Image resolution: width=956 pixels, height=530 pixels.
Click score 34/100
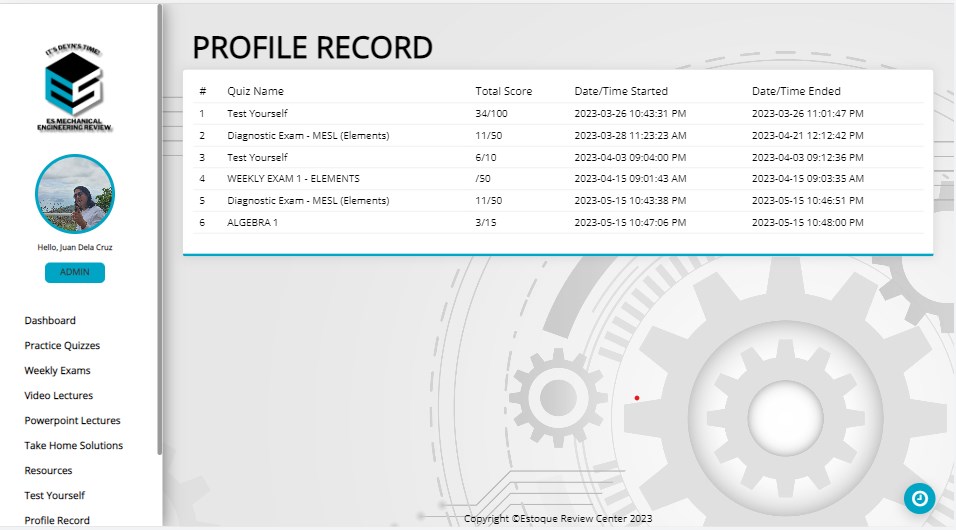[x=491, y=113]
